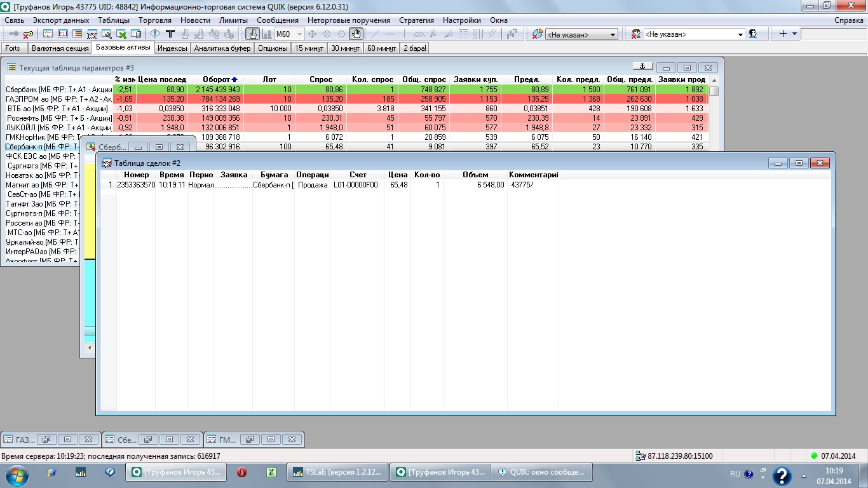Open dropdown arrow next to plus sign

[x=794, y=34]
